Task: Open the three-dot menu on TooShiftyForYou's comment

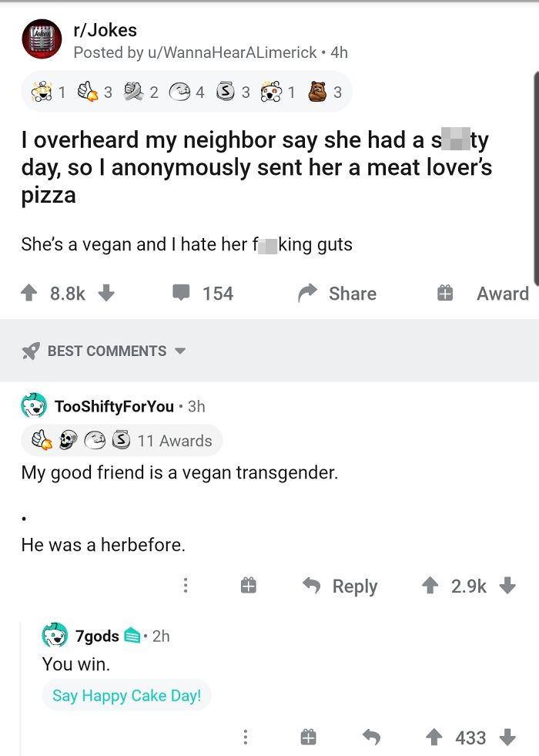Action: tap(185, 586)
